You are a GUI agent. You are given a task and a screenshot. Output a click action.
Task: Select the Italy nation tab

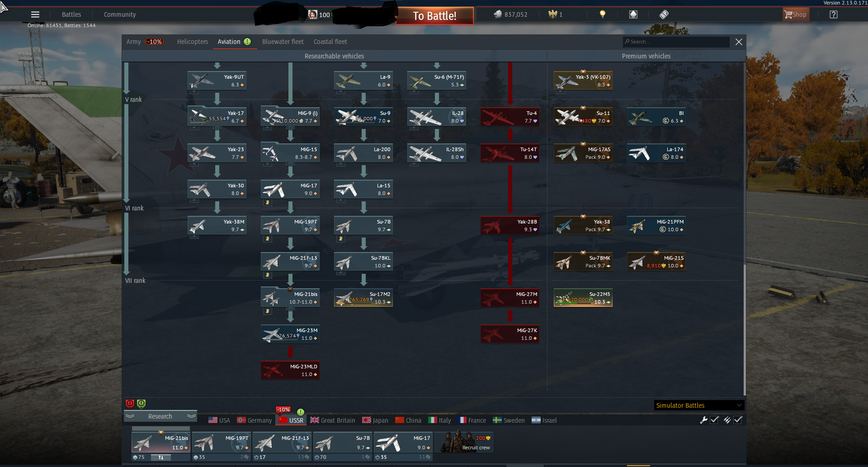(x=439, y=420)
